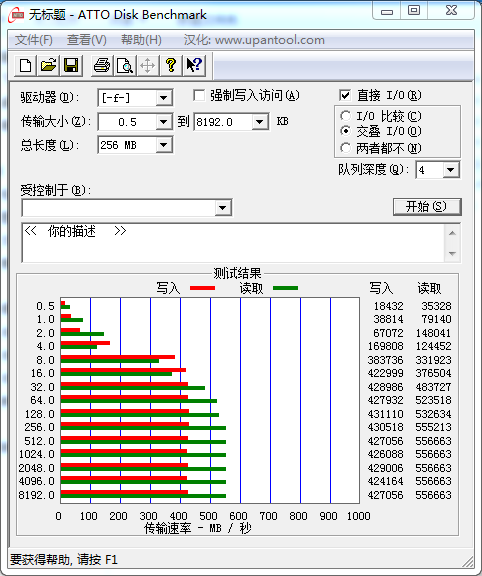Image resolution: width=482 pixels, height=576 pixels.
Task: Click the red 写入 legend swatch
Action: coord(202,288)
